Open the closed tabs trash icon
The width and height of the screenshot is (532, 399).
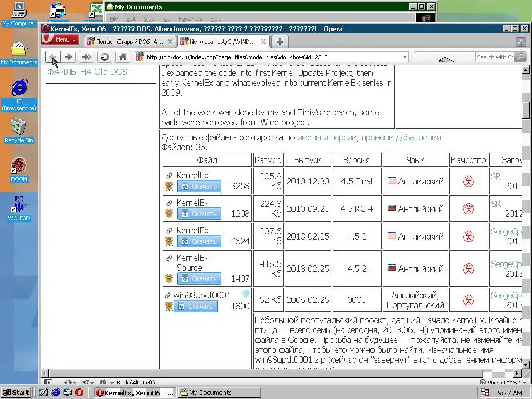(521, 42)
